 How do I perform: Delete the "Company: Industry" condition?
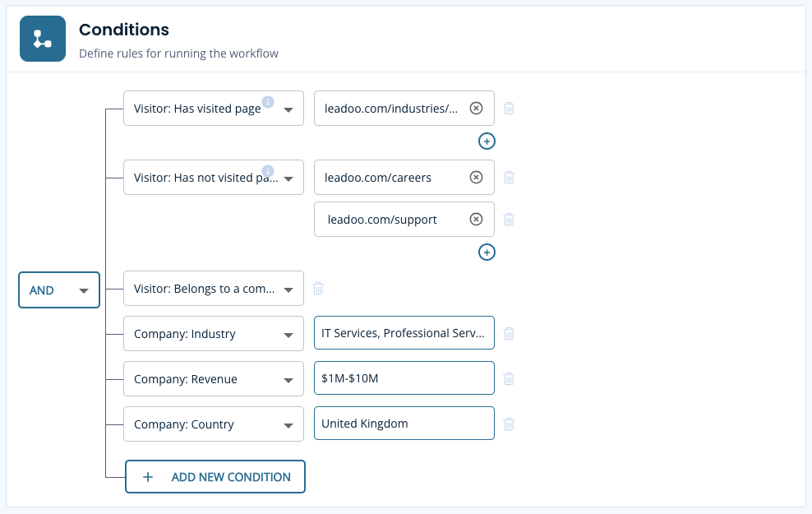pyautogui.click(x=509, y=333)
